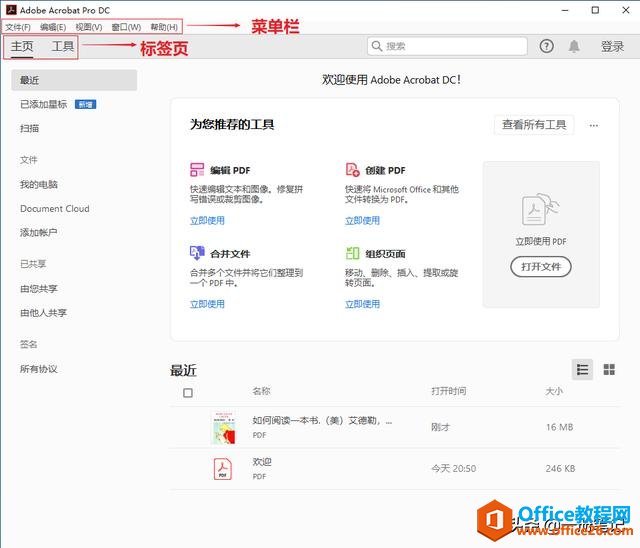Image resolution: width=640 pixels, height=548 pixels.
Task: Open help via question mark icon
Action: coord(547,46)
